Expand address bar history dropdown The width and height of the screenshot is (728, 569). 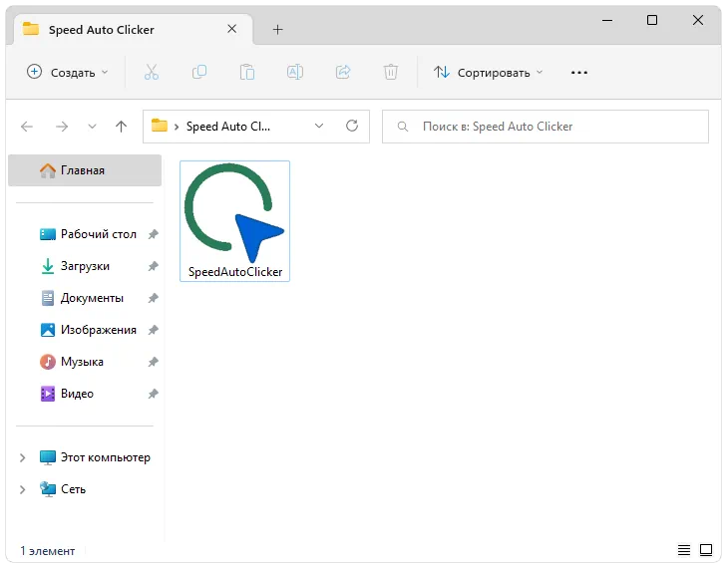(x=319, y=126)
